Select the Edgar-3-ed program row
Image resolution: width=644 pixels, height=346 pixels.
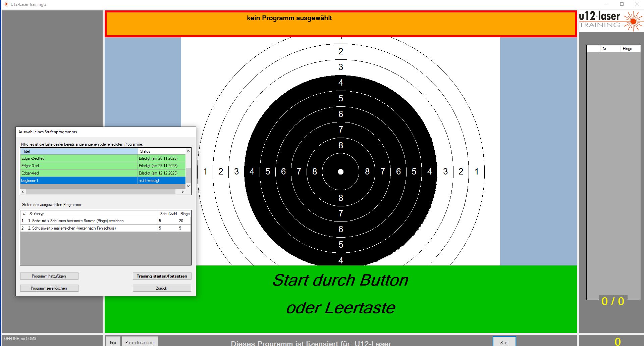point(103,166)
